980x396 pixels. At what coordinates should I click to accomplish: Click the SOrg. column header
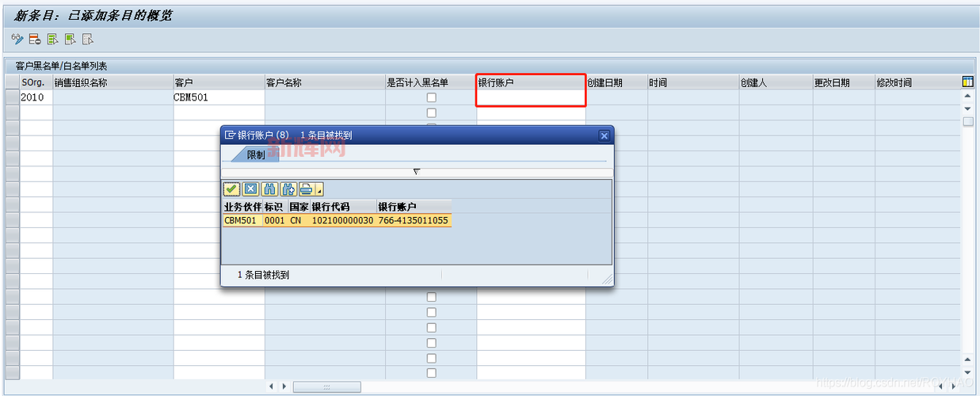click(36, 82)
